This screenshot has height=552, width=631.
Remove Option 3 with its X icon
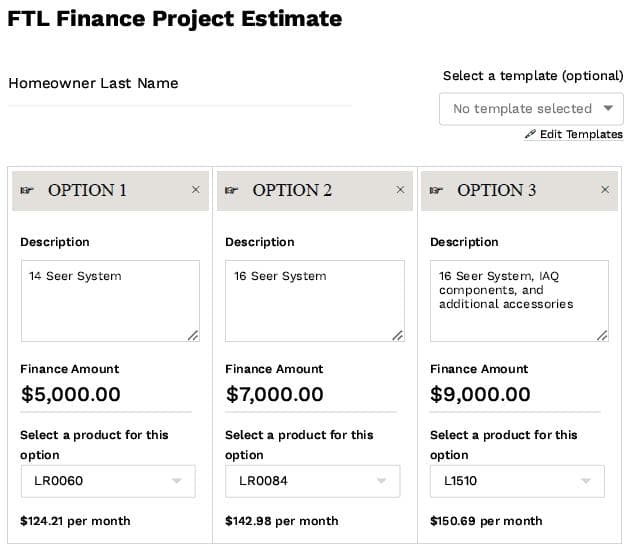(605, 190)
